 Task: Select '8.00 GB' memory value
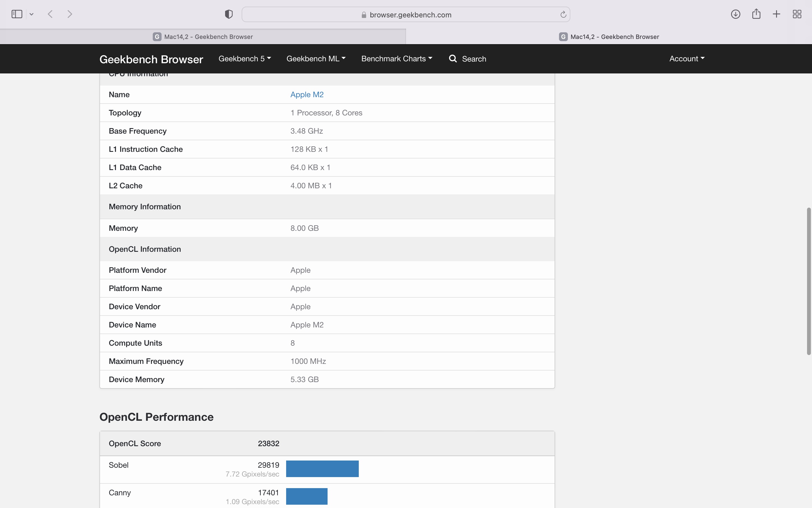304,228
